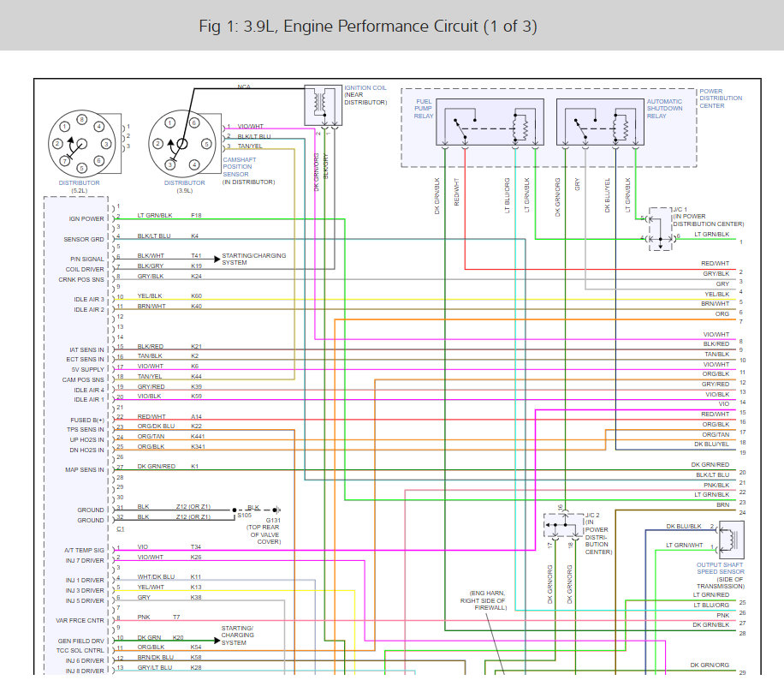Screen dimensions: 784x698
Task: Click the 'LT GRN/RED' wire label
Action: click(711, 595)
